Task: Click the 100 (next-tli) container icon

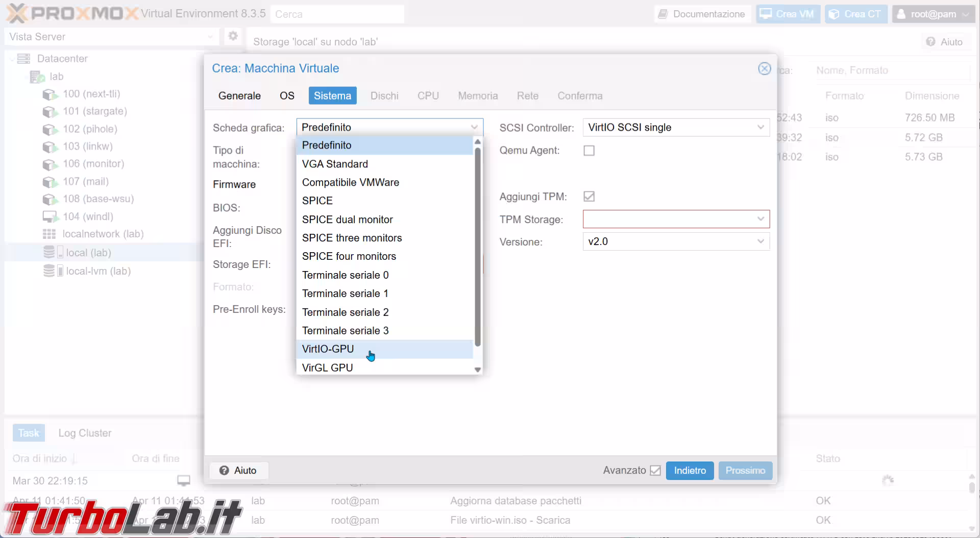Action: tap(50, 94)
